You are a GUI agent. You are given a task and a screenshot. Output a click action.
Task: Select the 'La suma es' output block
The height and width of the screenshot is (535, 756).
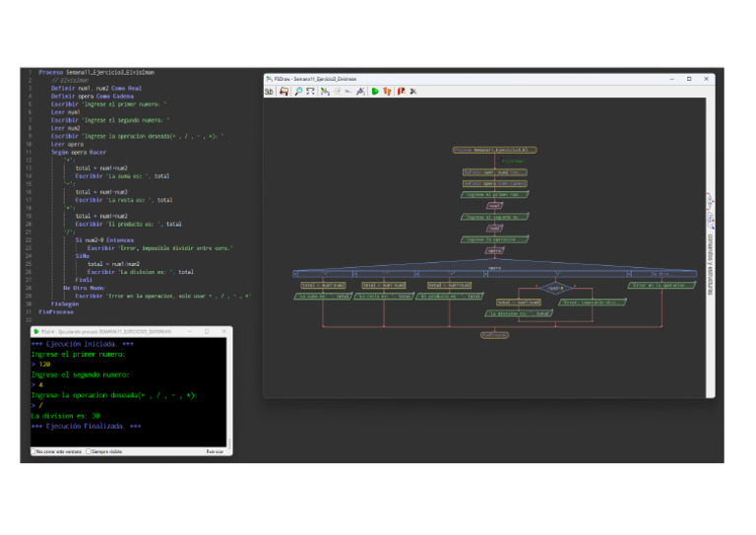pos(323,297)
